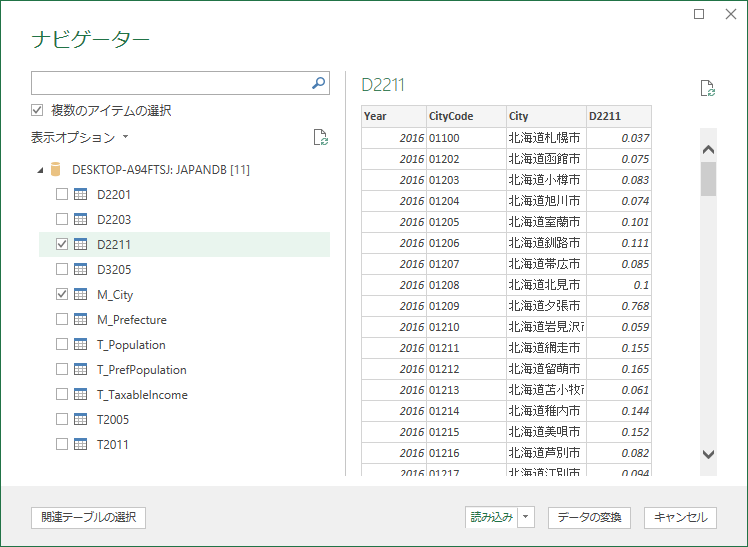Select T2005 in the table list
Viewport: 748px width, 547px height.
[x=113, y=420]
